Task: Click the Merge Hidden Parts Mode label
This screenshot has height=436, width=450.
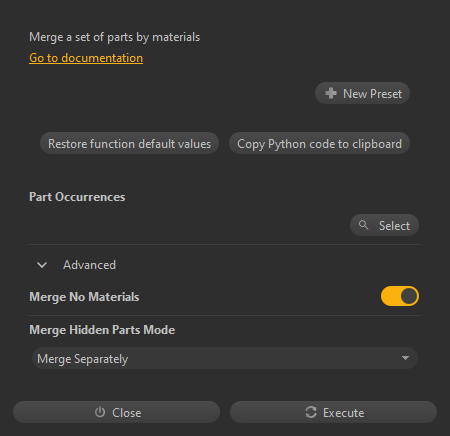Action: (102, 330)
